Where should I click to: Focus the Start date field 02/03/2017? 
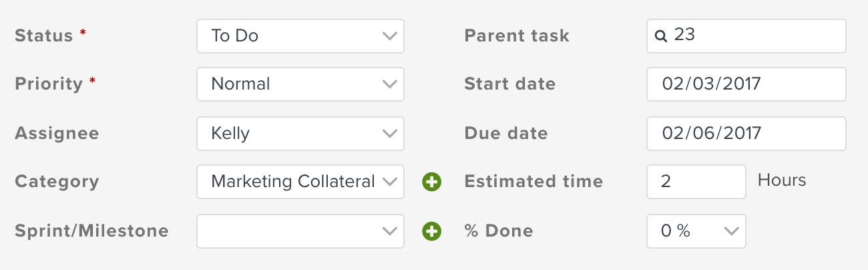[746, 84]
